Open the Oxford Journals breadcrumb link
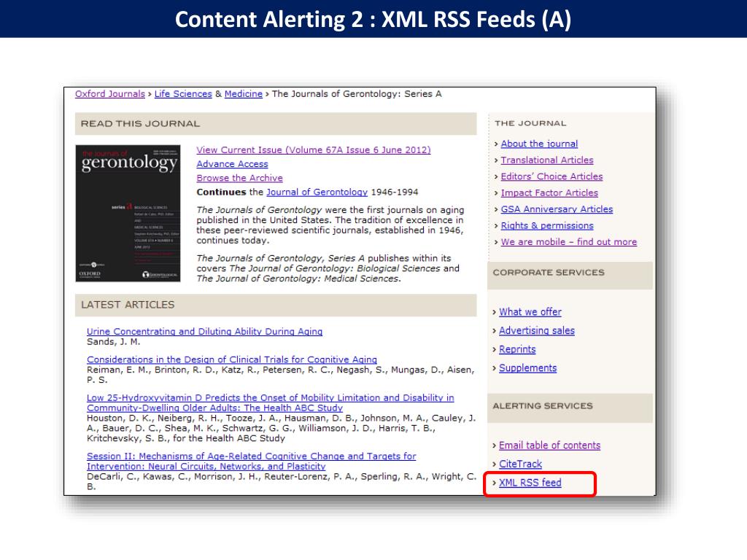Image resolution: width=747 pixels, height=560 pixels. tap(110, 94)
